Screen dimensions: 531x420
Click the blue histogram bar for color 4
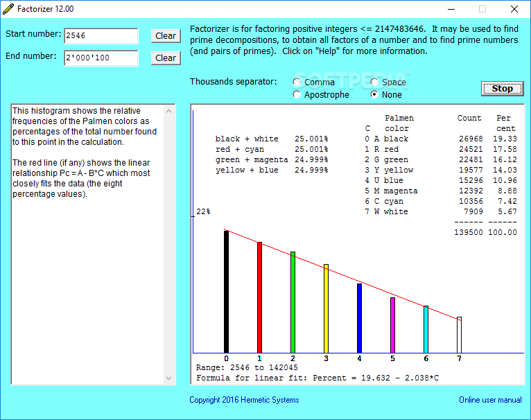[x=359, y=318]
